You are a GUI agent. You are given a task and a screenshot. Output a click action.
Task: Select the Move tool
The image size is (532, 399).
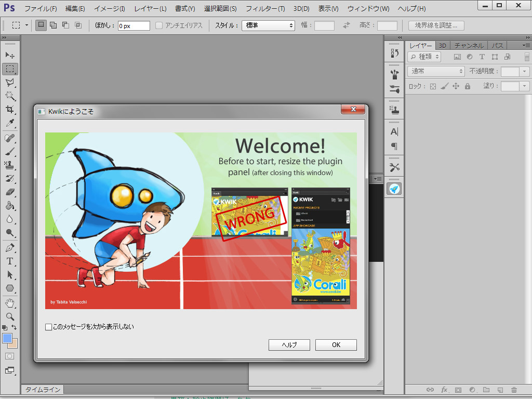click(10, 55)
